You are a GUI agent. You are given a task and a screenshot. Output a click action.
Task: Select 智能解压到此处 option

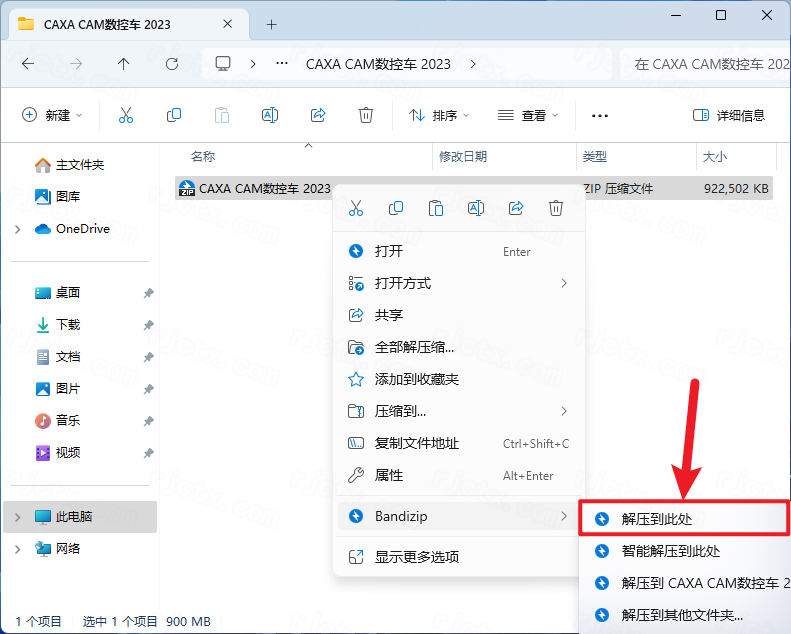tap(670, 551)
